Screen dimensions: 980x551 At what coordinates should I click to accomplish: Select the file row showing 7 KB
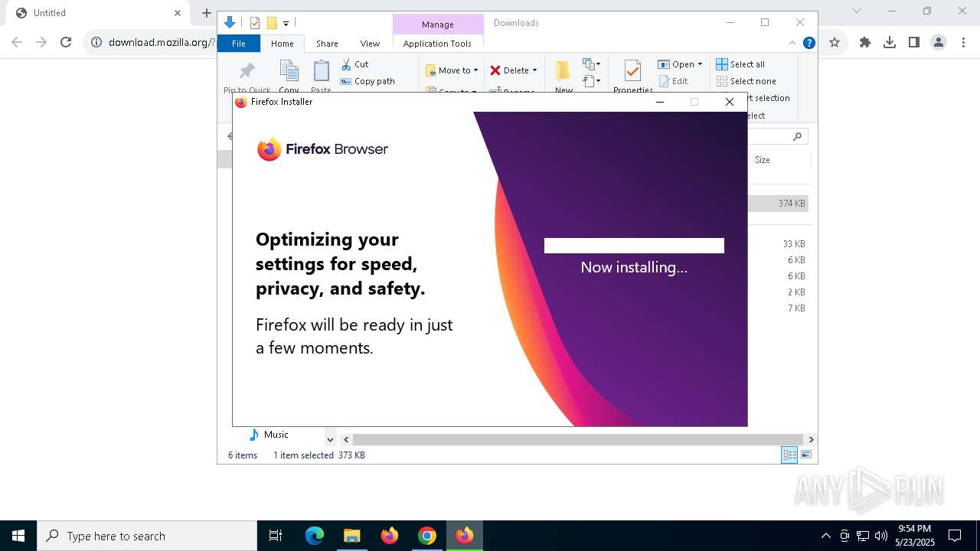click(x=778, y=308)
